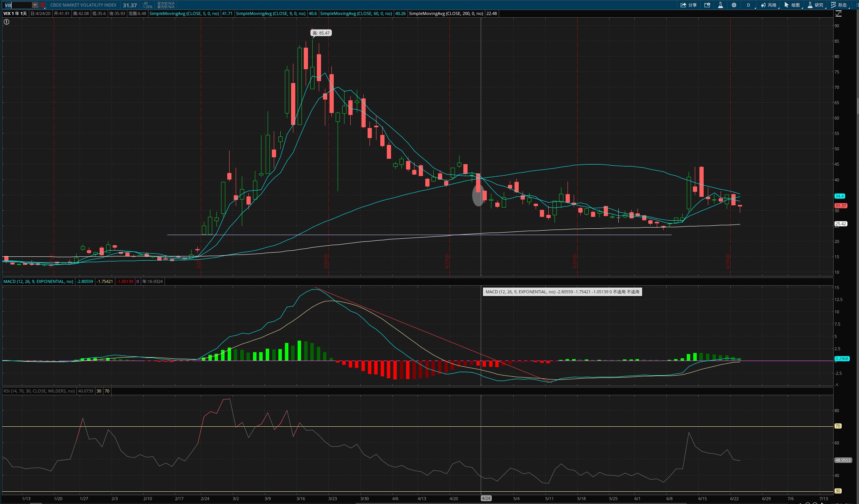Image resolution: width=859 pixels, height=504 pixels.
Task: Click the RSI 70 overbought level tag
Action: [x=838, y=426]
